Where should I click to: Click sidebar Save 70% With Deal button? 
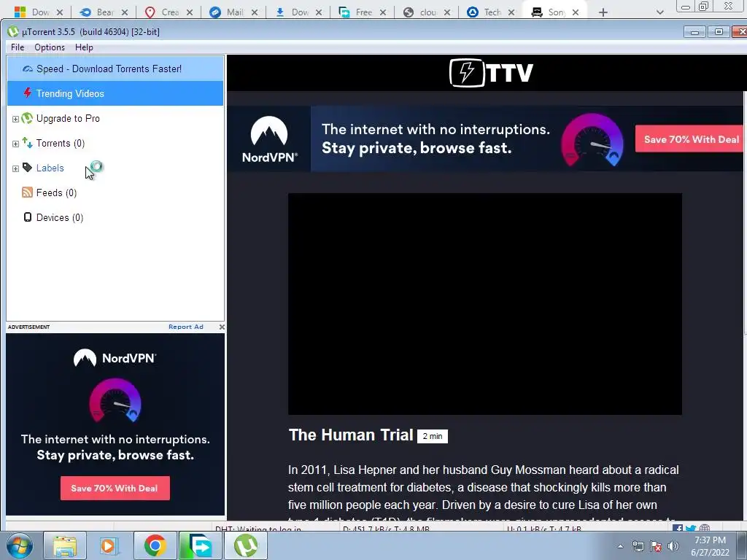click(115, 488)
